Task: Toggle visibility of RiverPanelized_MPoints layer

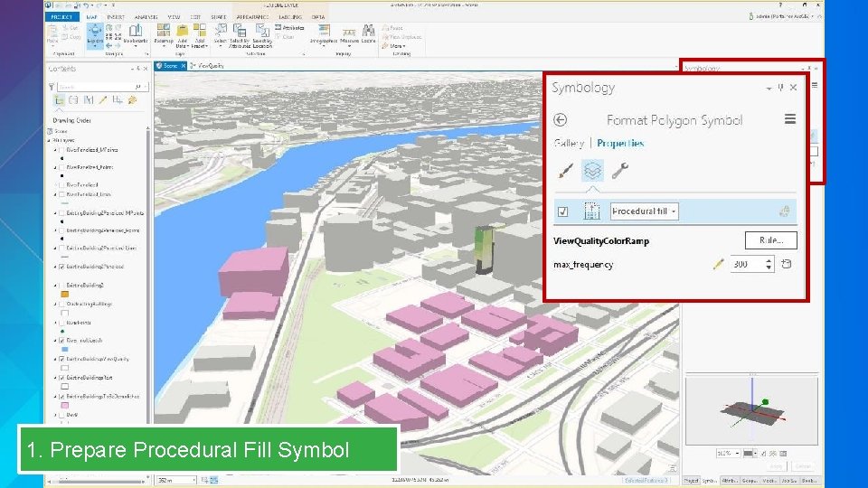Action: tap(62, 150)
